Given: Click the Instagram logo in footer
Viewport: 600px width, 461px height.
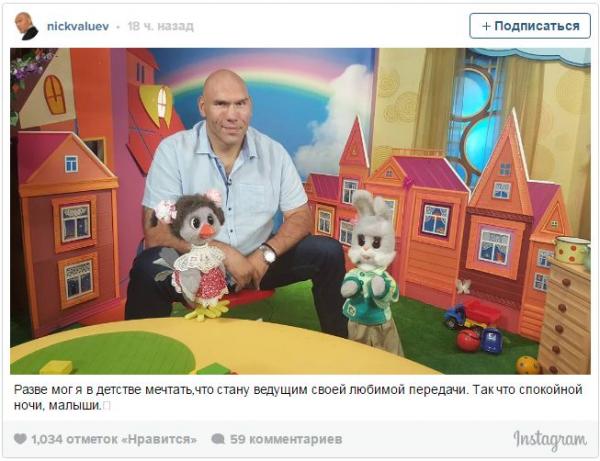Looking at the screenshot, I should 550,440.
